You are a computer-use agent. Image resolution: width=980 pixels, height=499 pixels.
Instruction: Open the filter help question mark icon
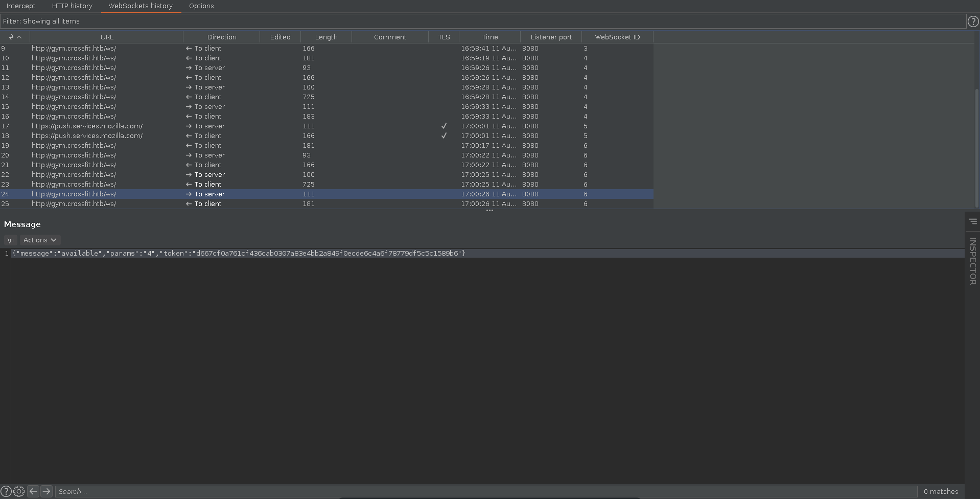pyautogui.click(x=973, y=21)
